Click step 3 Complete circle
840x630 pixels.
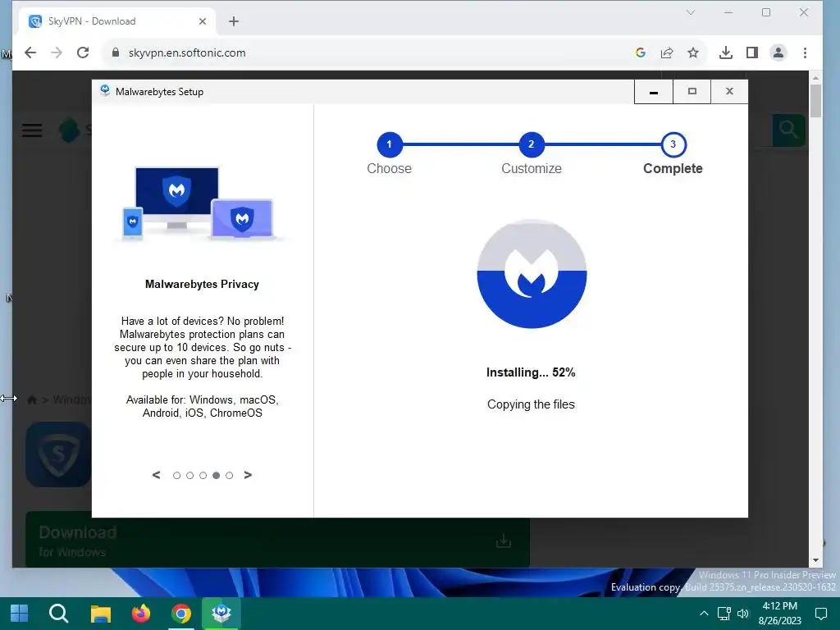click(673, 144)
